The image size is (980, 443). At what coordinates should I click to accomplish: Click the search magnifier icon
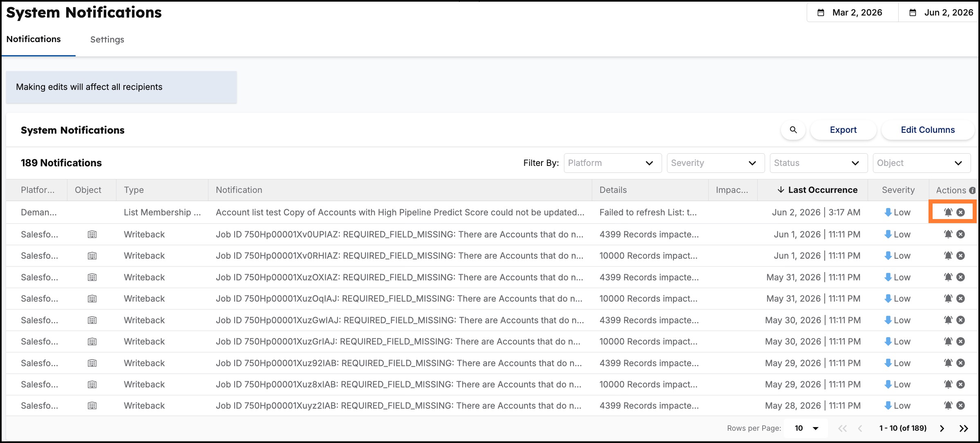[x=793, y=130]
